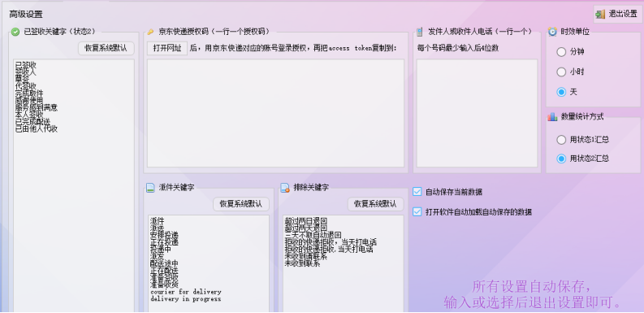Select 用状态2汇总 counting method
This screenshot has width=644, height=313.
pyautogui.click(x=561, y=159)
